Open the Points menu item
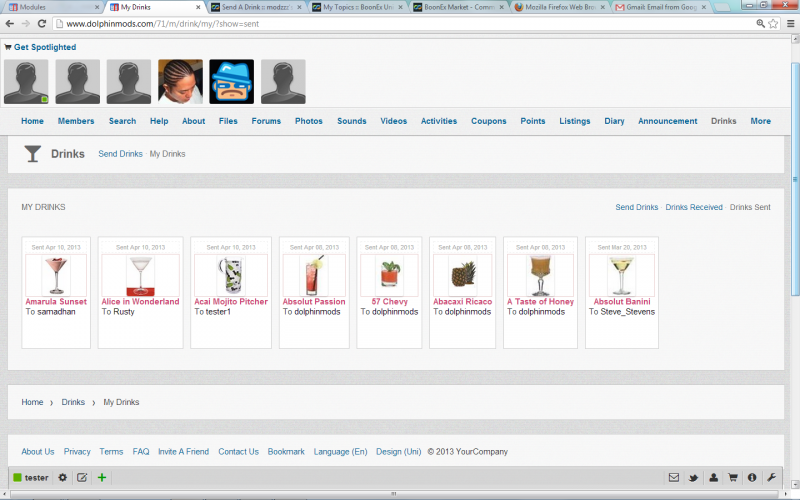Image resolution: width=800 pixels, height=500 pixels. [x=533, y=121]
